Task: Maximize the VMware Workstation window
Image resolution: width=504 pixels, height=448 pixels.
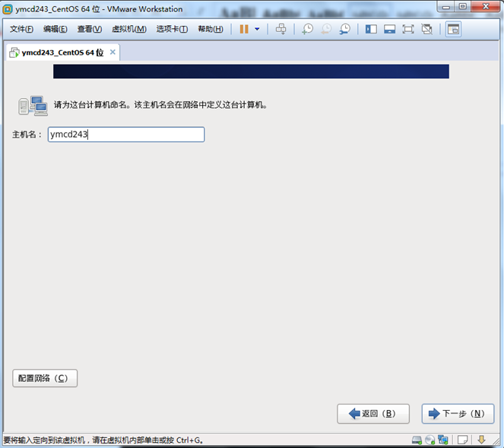Action: tap(462, 7)
